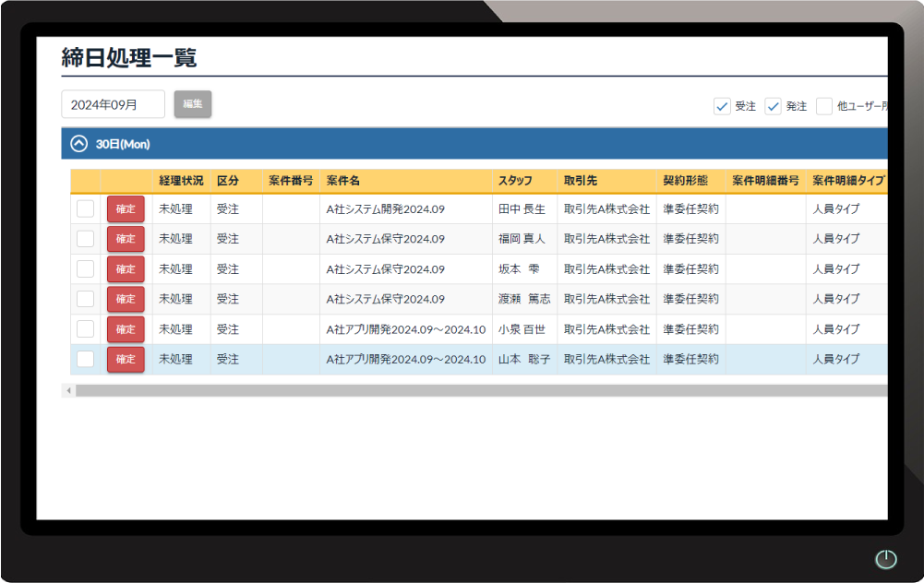
Task: Enable the 他ユーザー checkbox
Action: click(824, 106)
